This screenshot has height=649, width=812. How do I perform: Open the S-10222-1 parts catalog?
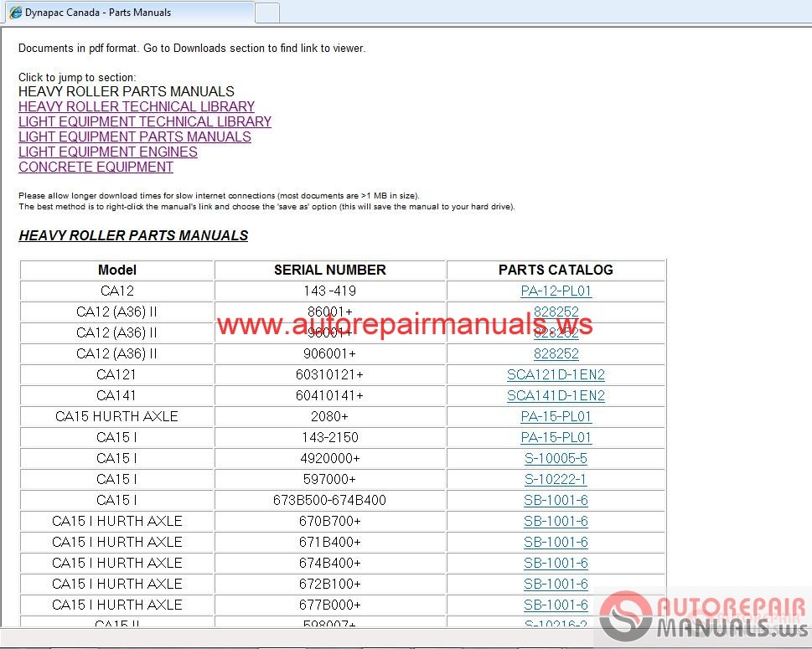pos(556,479)
